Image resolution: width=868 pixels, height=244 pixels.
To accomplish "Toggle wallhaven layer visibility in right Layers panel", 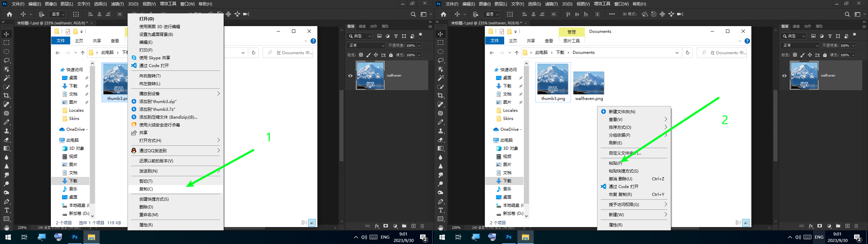I will [x=784, y=76].
